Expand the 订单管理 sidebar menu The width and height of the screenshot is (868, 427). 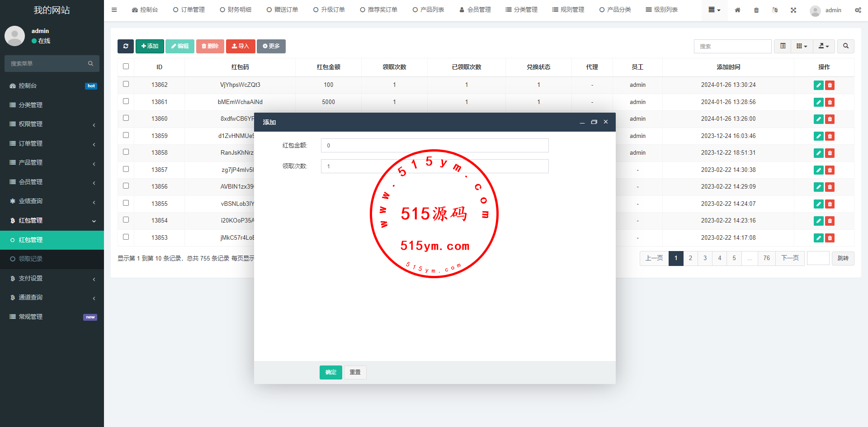52,143
